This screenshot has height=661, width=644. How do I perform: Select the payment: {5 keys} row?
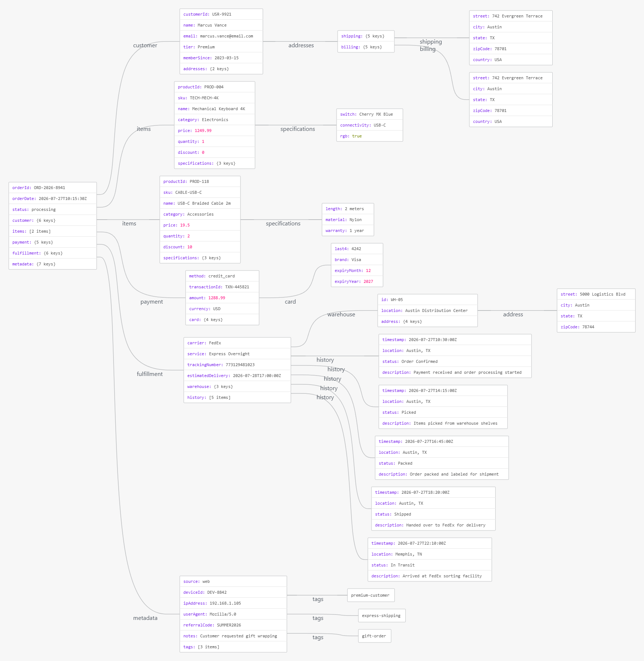pos(53,242)
